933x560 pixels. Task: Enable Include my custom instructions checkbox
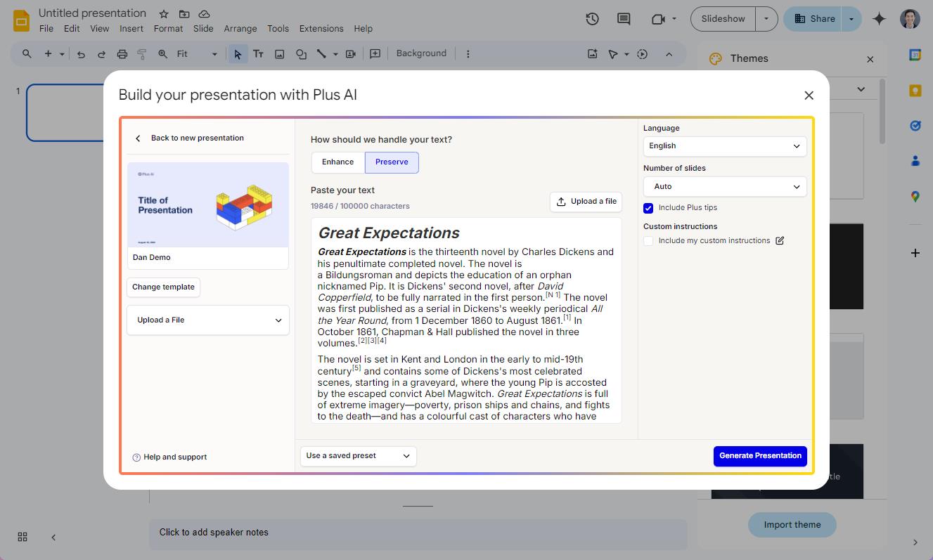[648, 241]
